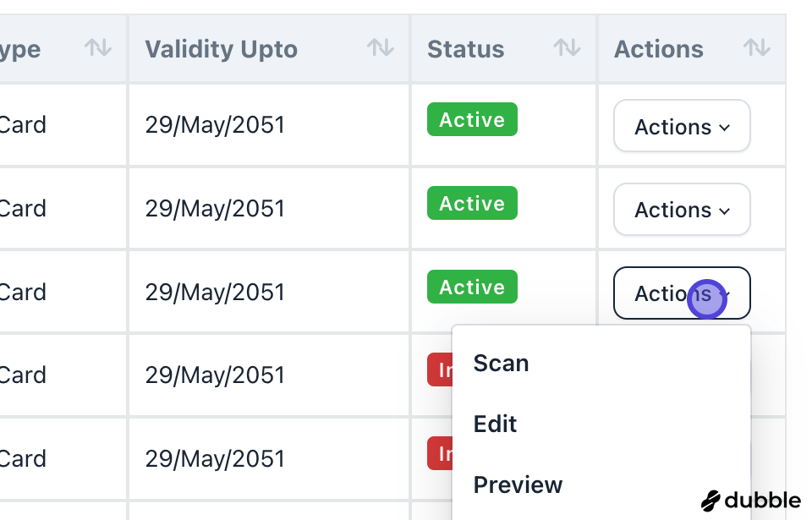Collapse the open Actions dropdown in third row
812x520 pixels.
682,293
